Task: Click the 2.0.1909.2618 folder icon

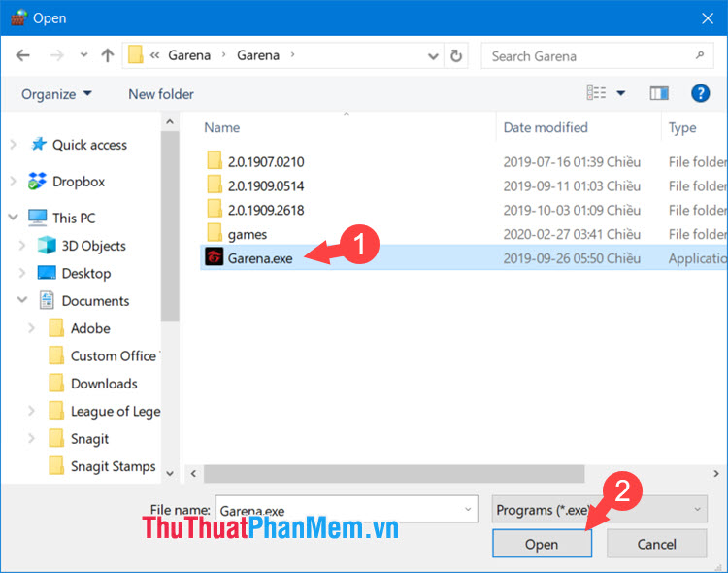Action: click(x=215, y=208)
